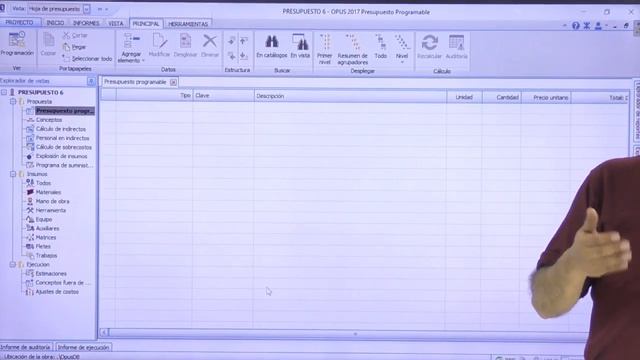Collapse the Propuesta tree folder
The height and width of the screenshot is (360, 640).
point(13,101)
